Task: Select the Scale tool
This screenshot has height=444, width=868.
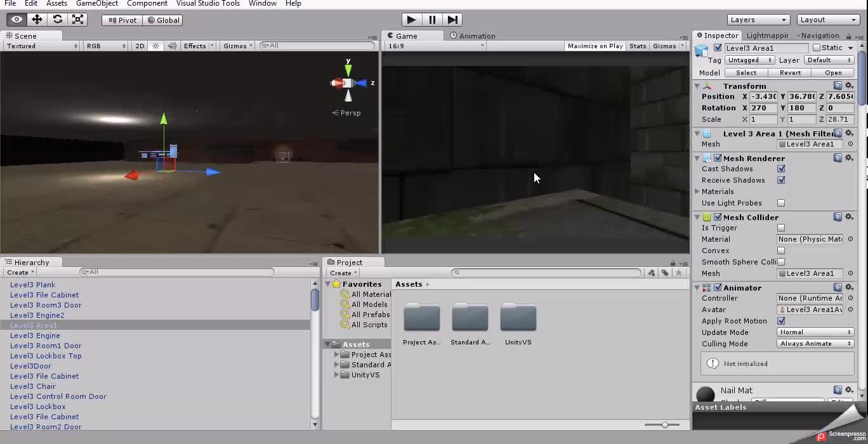Action: 78,19
